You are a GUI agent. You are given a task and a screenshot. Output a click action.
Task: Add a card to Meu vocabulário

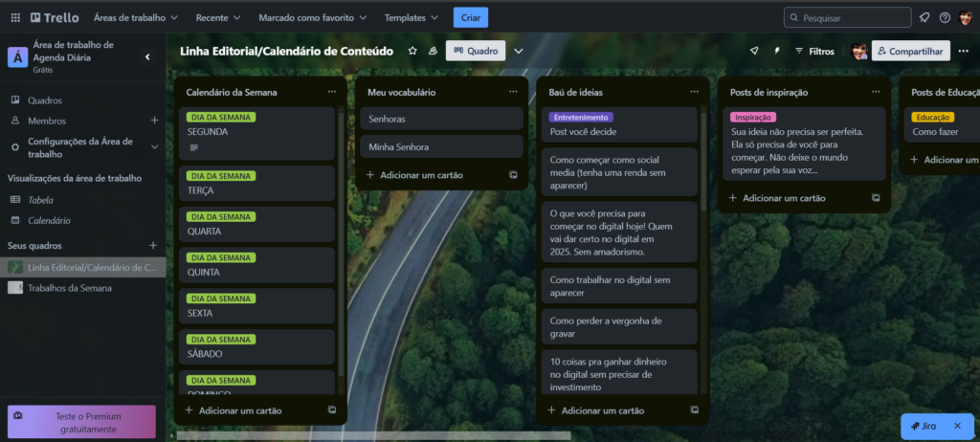(x=421, y=175)
